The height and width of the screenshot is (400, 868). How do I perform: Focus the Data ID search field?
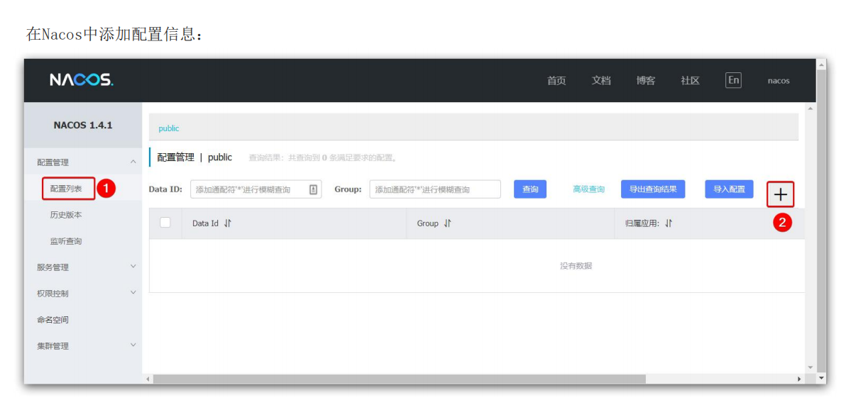coord(256,189)
